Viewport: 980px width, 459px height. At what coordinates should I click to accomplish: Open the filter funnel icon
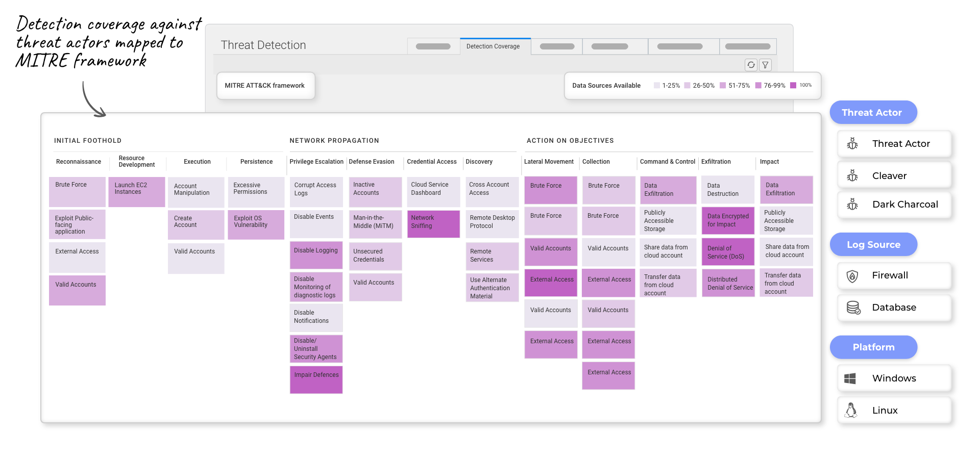click(765, 65)
